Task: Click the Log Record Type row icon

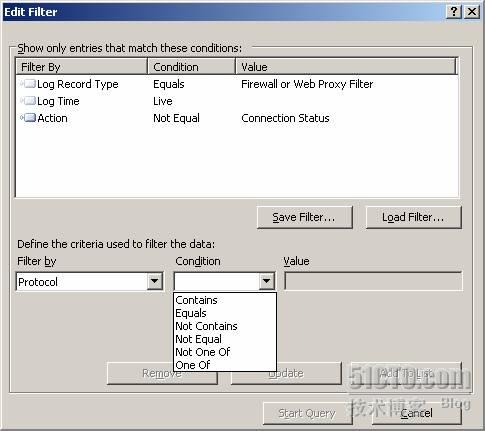Action: [x=28, y=84]
